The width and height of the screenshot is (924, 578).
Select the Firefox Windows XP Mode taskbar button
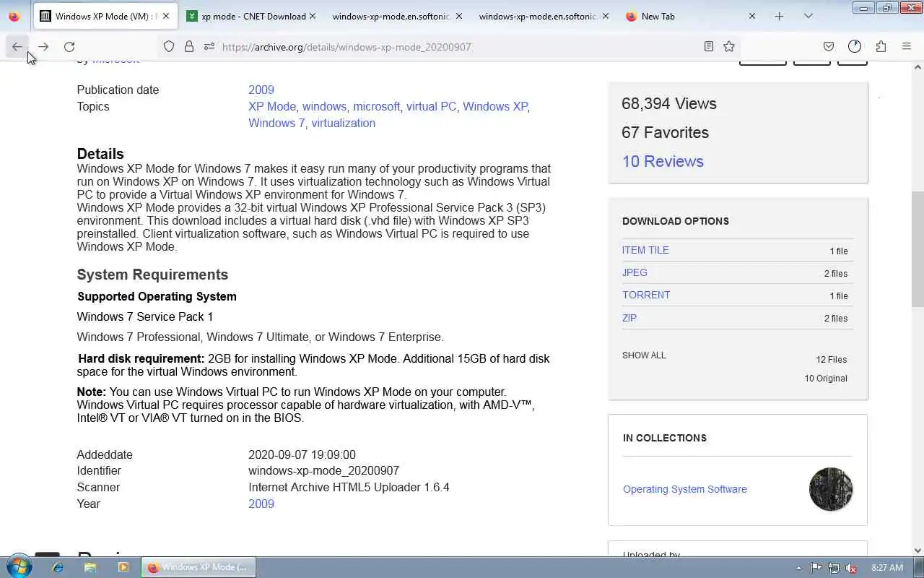tap(199, 568)
